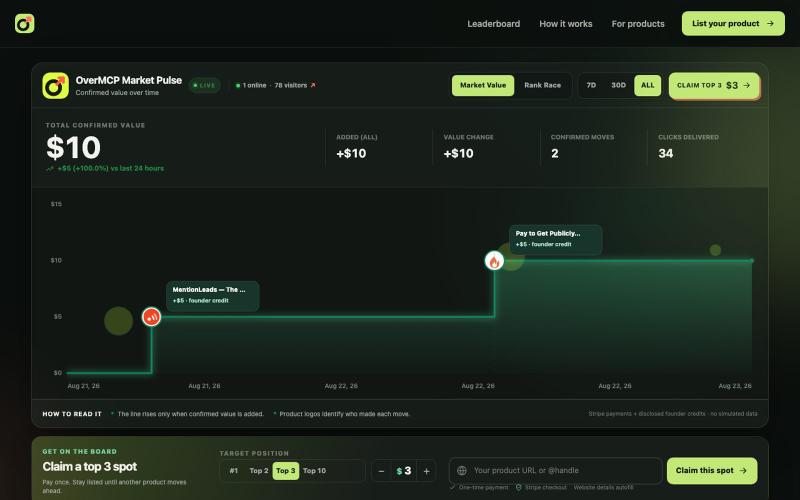The image size is (800, 500).
Task: Switch to Market Value view
Action: (x=483, y=85)
